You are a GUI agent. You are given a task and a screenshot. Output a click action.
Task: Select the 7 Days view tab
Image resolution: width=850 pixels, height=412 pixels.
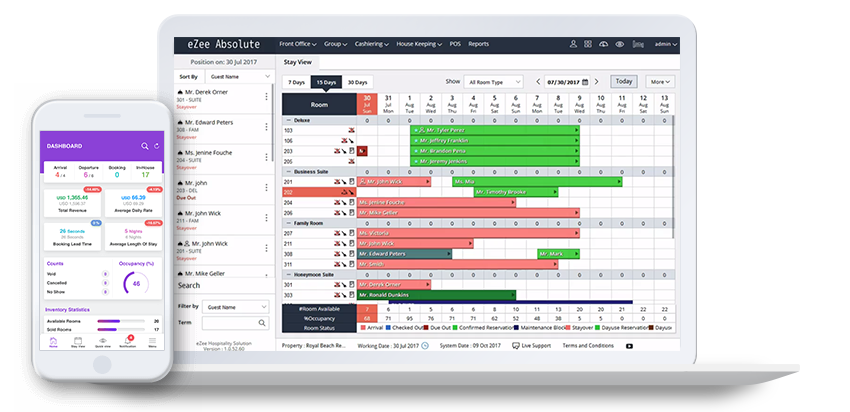point(296,82)
